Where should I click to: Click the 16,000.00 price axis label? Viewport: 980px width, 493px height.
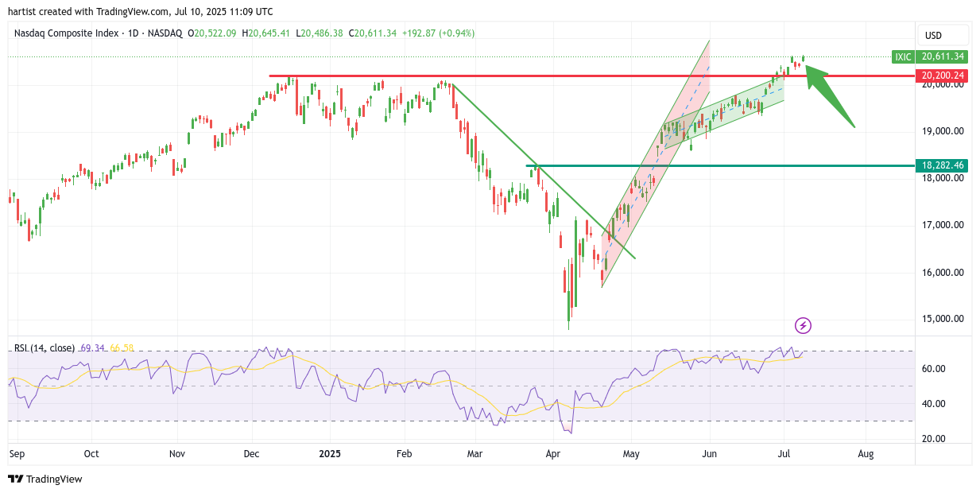click(942, 272)
